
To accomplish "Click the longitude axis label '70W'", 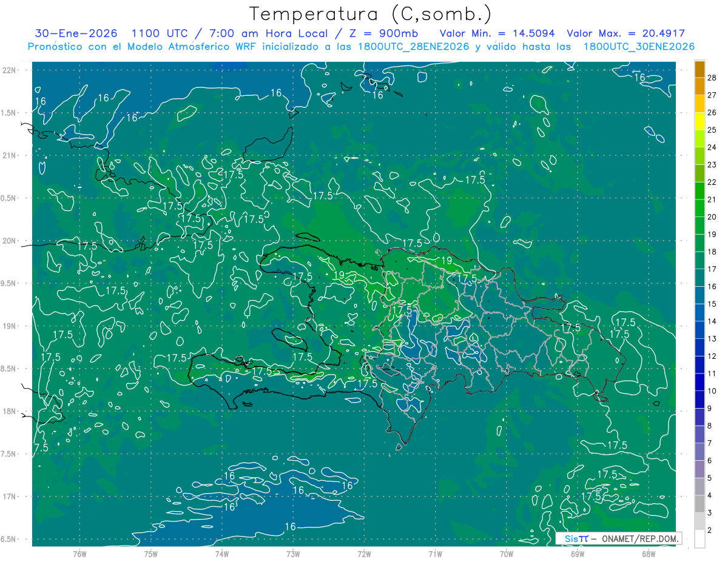I will [507, 554].
